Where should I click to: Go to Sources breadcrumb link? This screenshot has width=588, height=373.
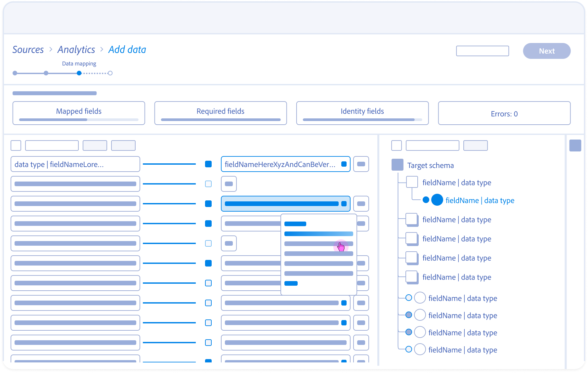click(28, 50)
